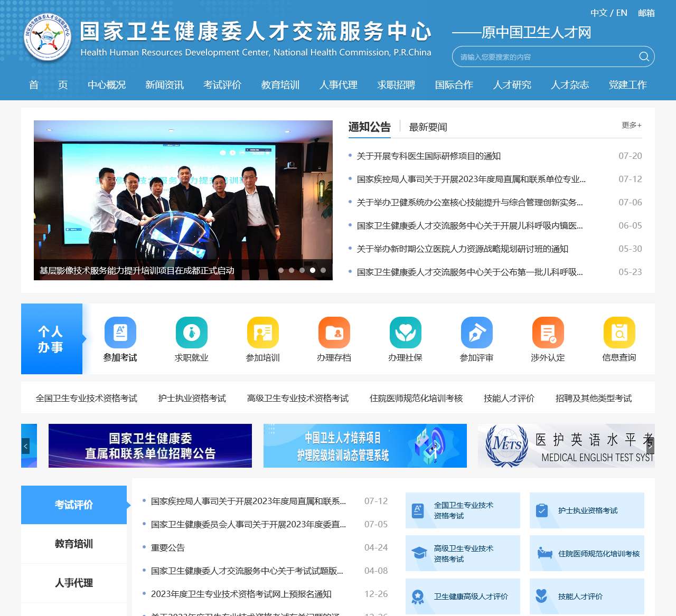Open the 参加评审 review icon
The height and width of the screenshot is (616, 676).
click(x=477, y=333)
